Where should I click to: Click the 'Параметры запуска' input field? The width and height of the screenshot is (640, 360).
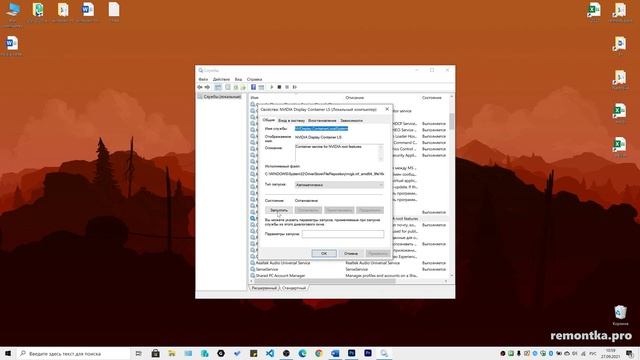coord(343,234)
